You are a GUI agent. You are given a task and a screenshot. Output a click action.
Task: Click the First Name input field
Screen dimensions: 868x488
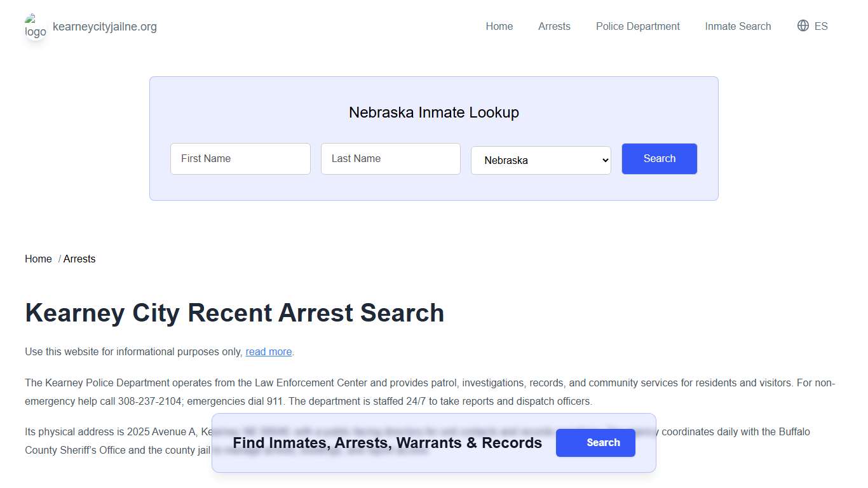point(240,159)
